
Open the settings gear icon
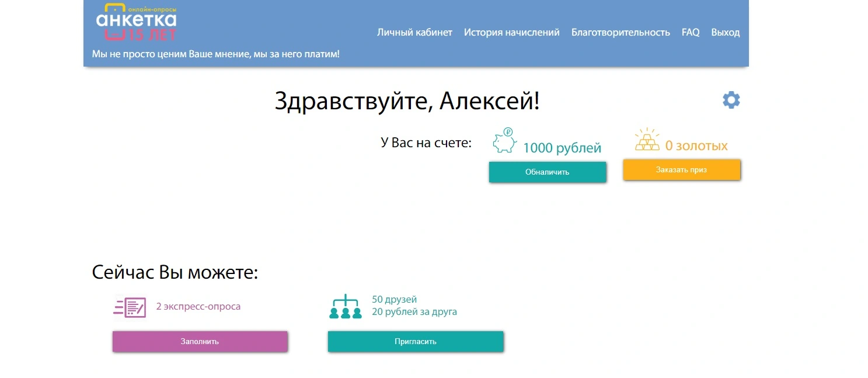731,100
